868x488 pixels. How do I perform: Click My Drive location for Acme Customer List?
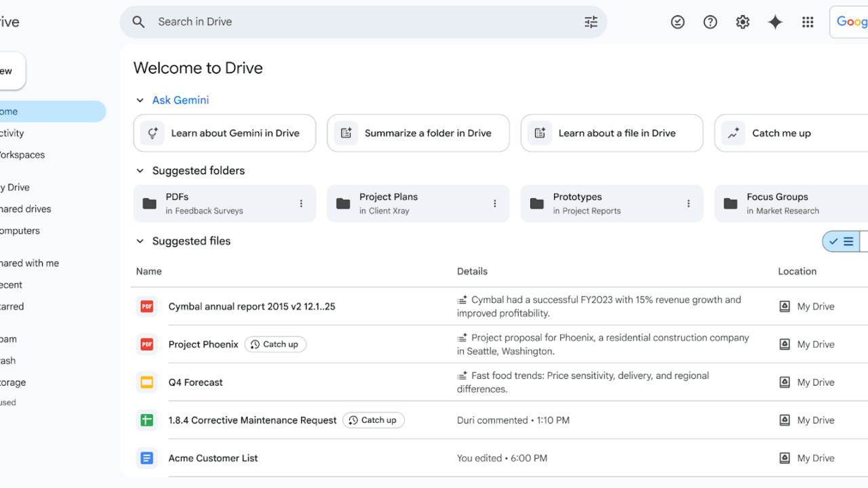pos(807,458)
